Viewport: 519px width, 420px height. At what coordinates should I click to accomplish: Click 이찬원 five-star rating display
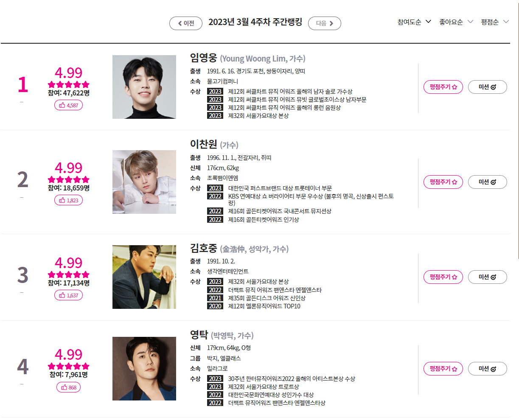pos(69,179)
